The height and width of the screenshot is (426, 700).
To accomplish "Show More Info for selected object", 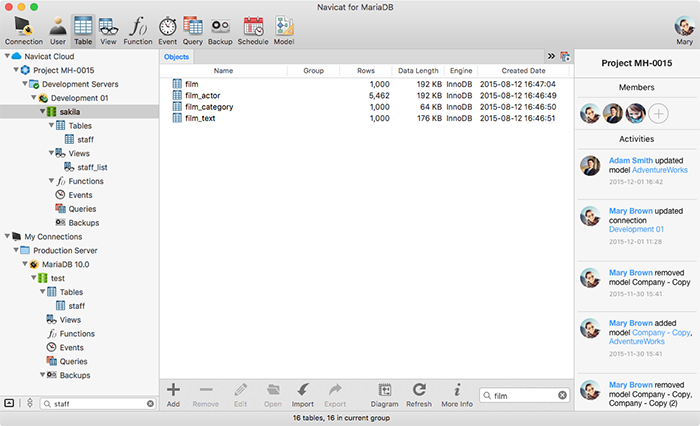I will click(x=457, y=395).
